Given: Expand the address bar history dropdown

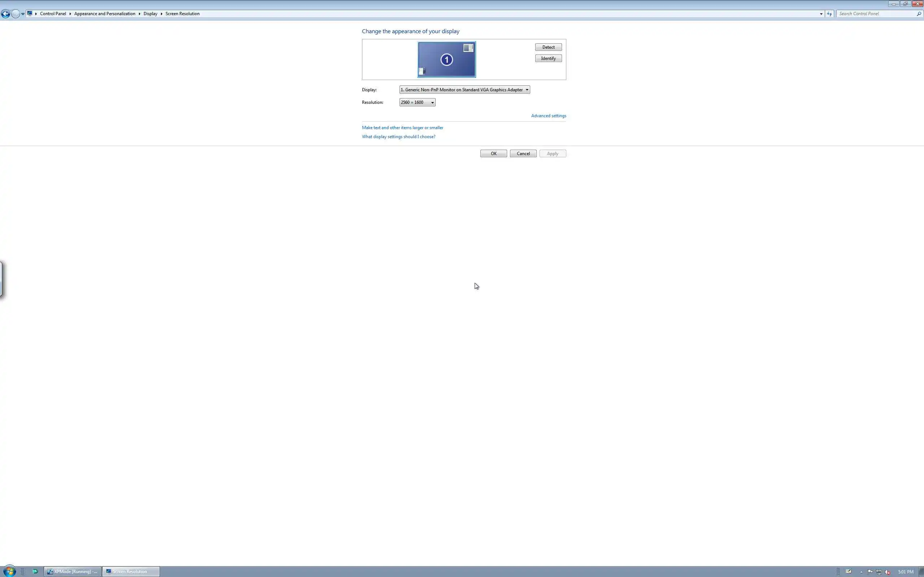Looking at the screenshot, I should pyautogui.click(x=821, y=14).
